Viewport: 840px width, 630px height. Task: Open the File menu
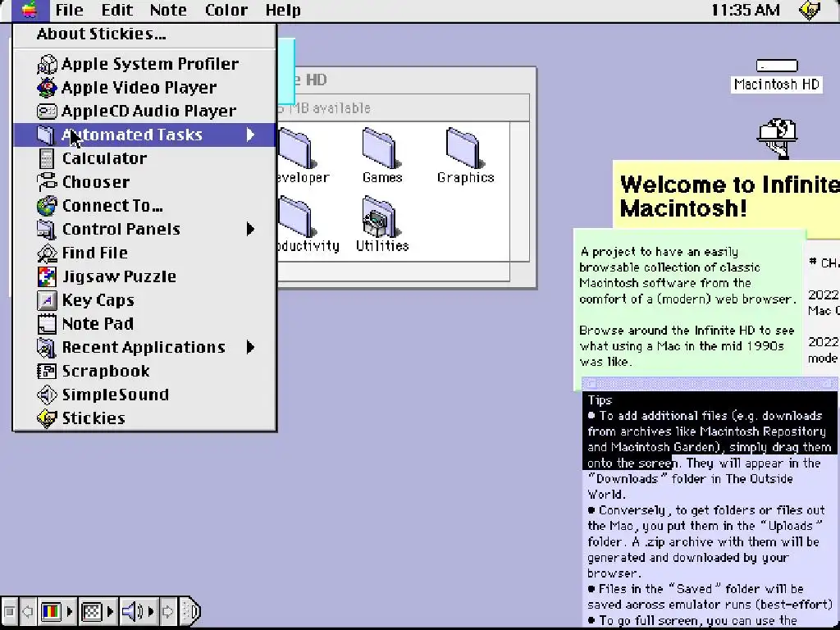tap(69, 10)
